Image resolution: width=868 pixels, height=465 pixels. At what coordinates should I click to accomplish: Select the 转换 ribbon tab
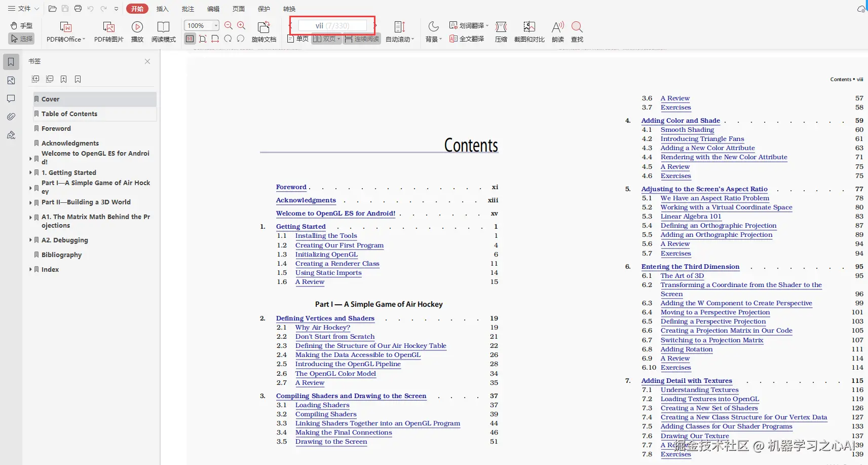click(289, 9)
